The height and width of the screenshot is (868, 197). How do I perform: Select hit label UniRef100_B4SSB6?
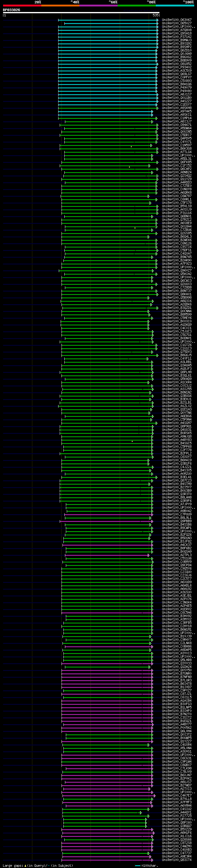177,525
